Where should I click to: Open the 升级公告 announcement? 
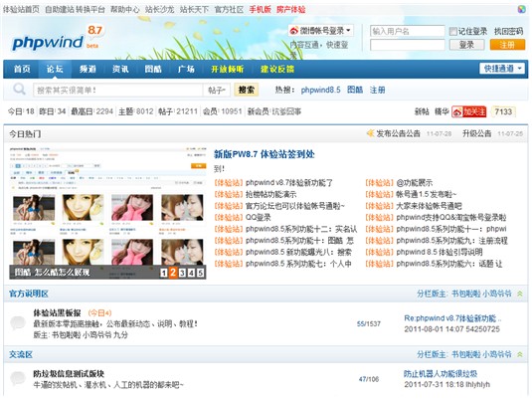476,133
